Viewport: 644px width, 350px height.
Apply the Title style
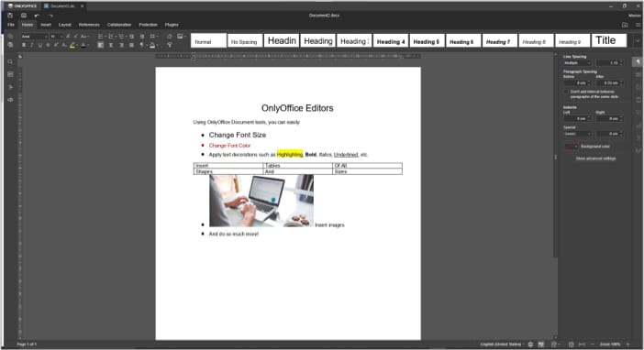(x=609, y=40)
